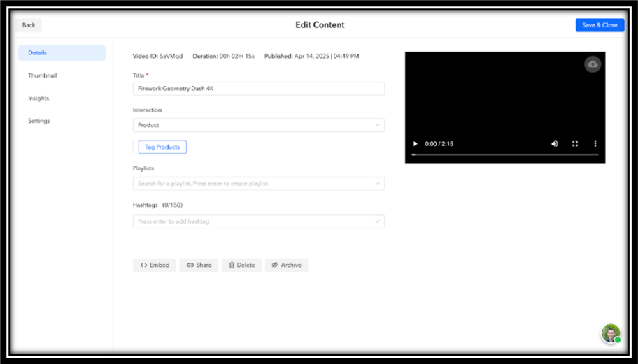Screen dimensions: 638x364
Task: Click the Share link button
Action: 199,265
